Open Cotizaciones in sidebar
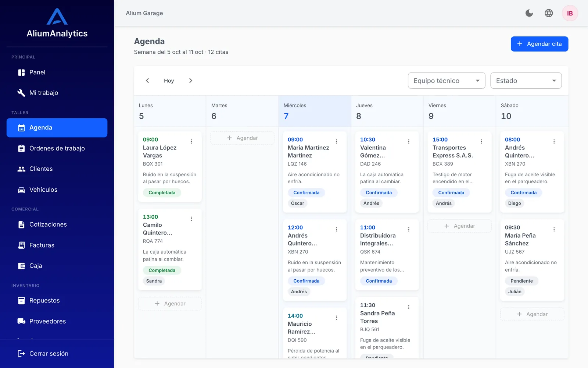 [57, 224]
